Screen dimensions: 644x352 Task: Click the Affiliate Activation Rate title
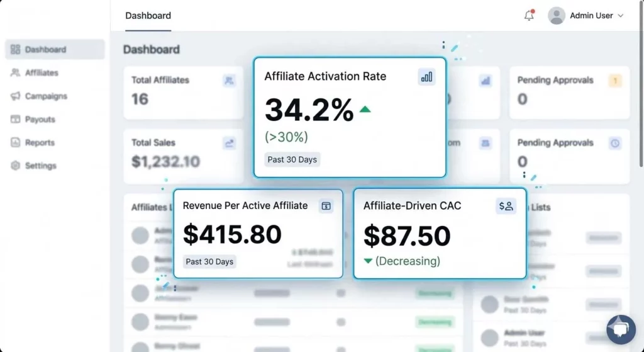pyautogui.click(x=325, y=76)
